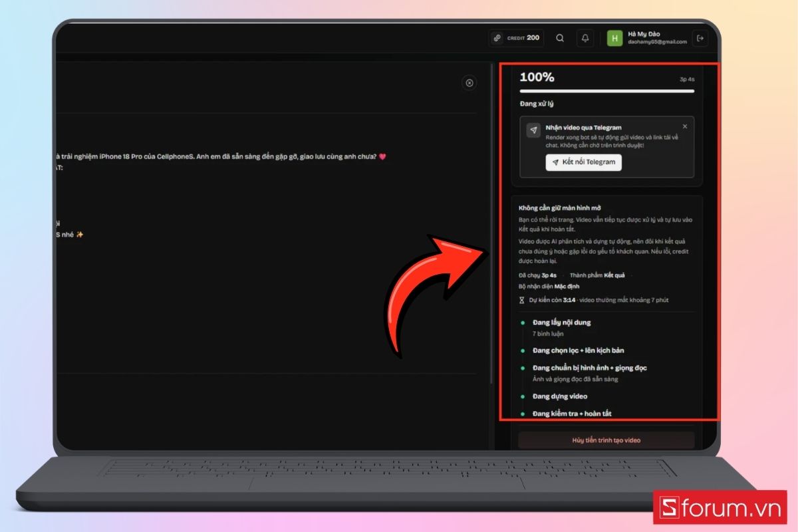The height and width of the screenshot is (532, 798).
Task: Click the Kết nối Telegram button
Action: coord(584,162)
